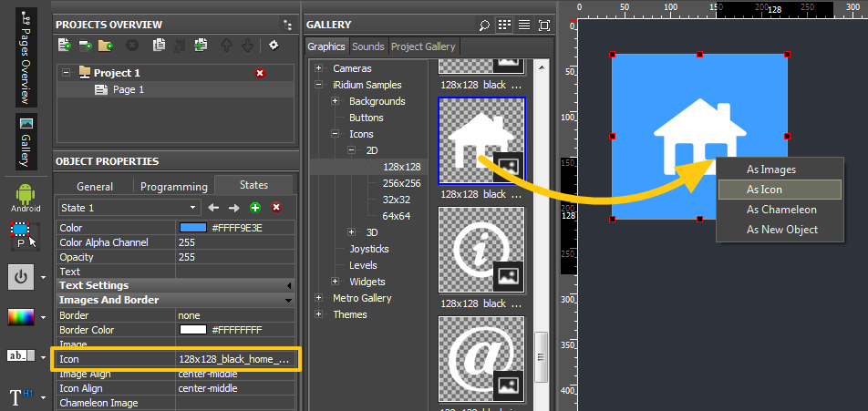Move item up in Projects Overview

point(226,45)
